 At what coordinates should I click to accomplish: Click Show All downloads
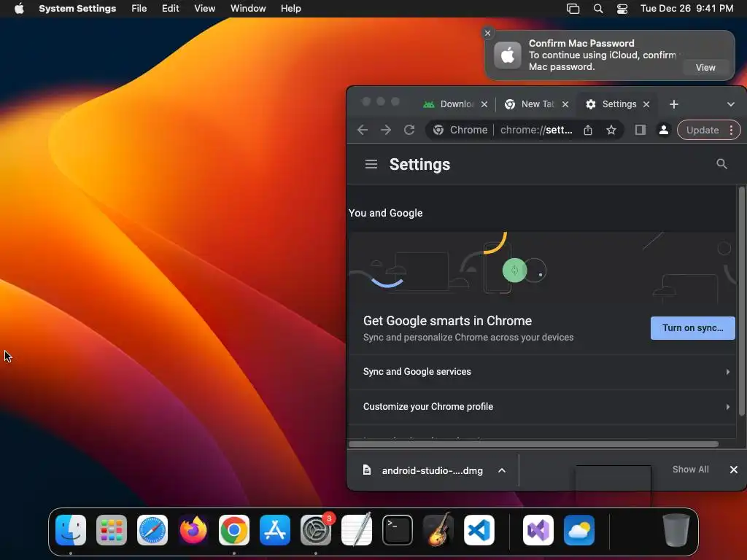(690, 470)
